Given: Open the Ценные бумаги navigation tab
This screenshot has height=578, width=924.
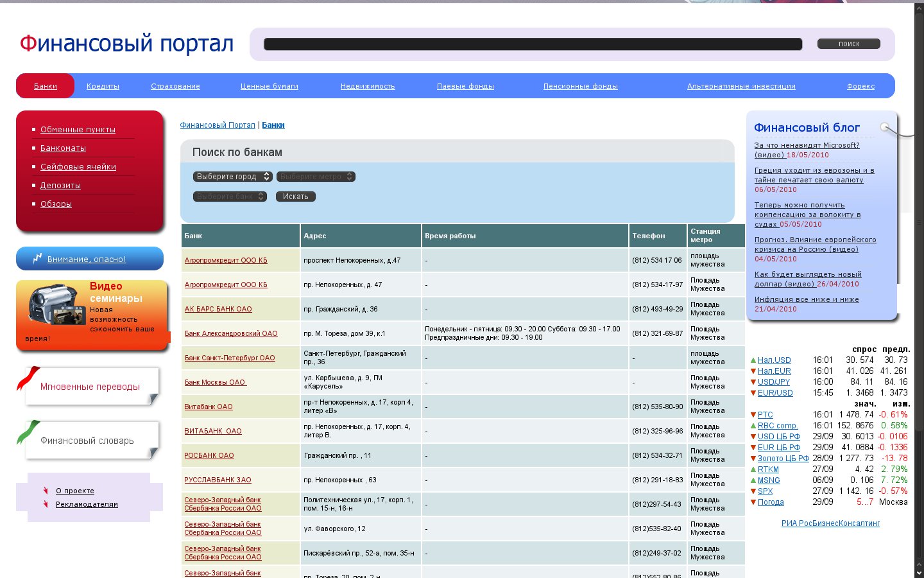Looking at the screenshot, I should 269,86.
